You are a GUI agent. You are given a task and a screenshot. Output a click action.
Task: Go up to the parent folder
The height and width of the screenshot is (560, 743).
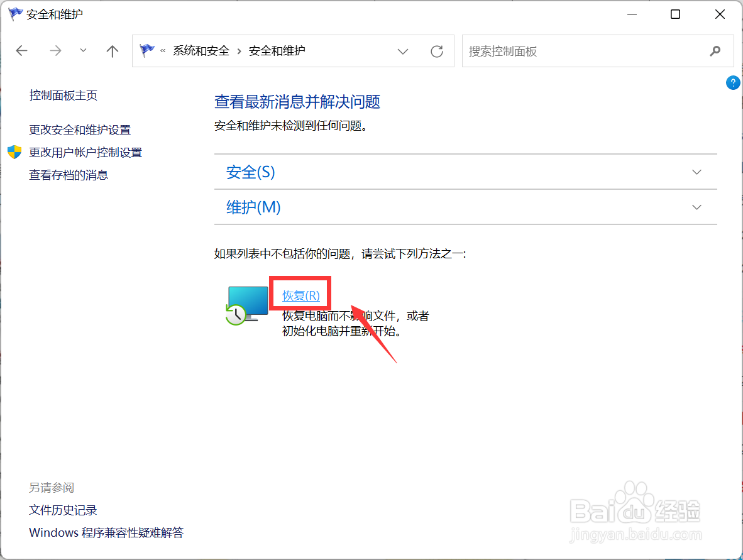coord(112,51)
